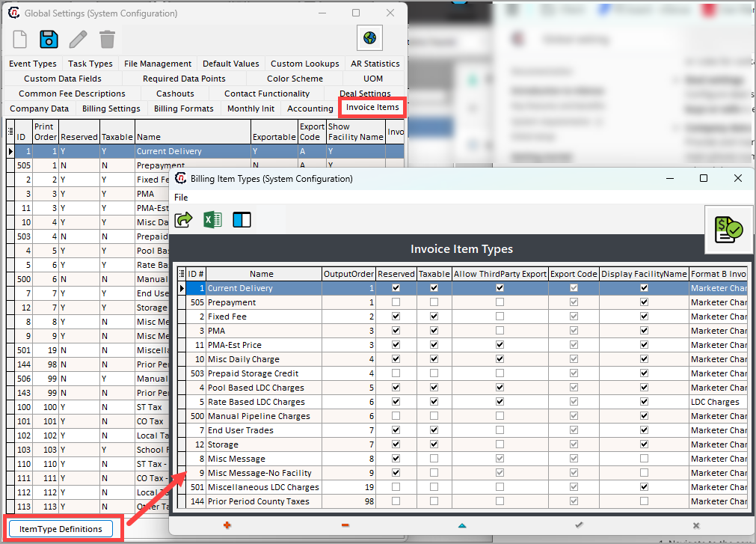The height and width of the screenshot is (544, 756).
Task: Open the Common Fee Descriptions tab
Action: [x=72, y=94]
